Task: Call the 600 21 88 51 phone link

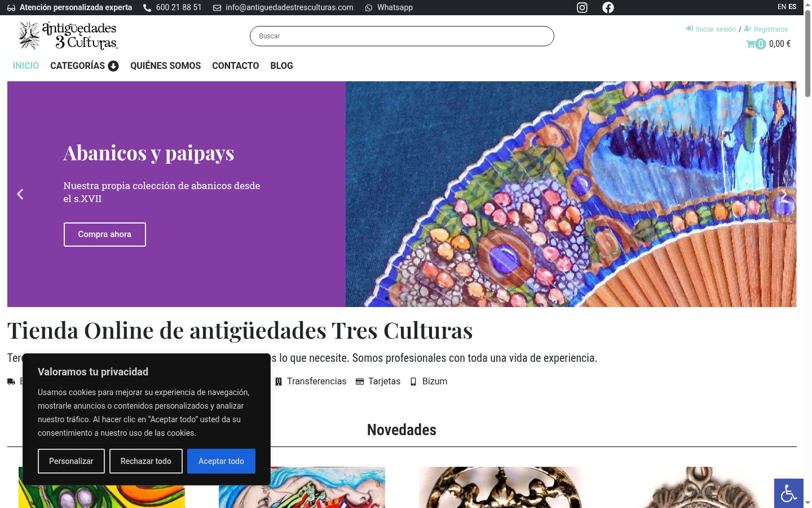Action: pos(179,7)
